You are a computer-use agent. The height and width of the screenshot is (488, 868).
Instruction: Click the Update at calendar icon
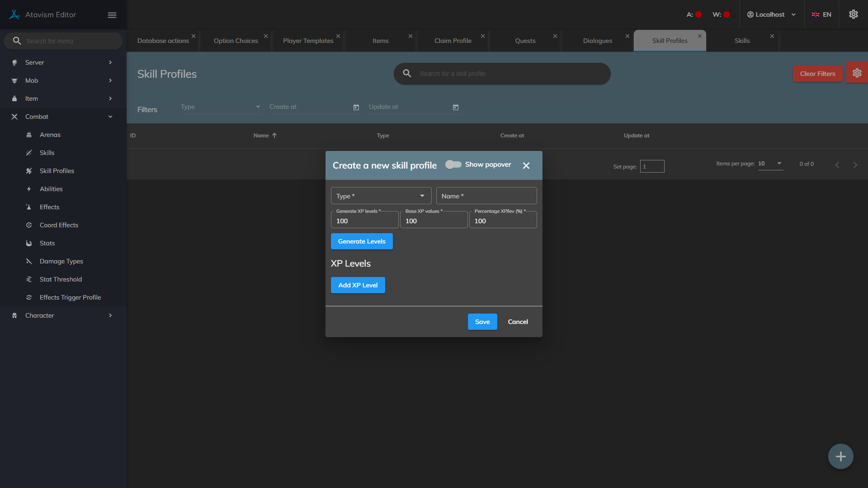(x=456, y=108)
